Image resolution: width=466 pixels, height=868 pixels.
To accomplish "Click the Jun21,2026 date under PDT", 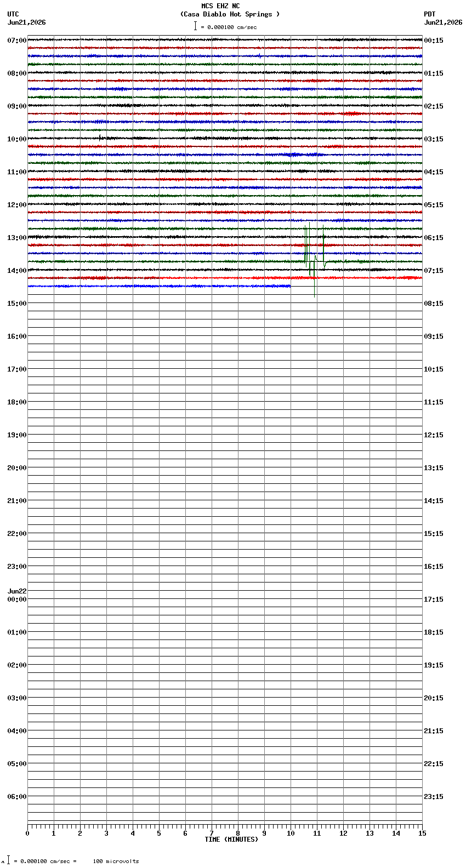I will [x=443, y=22].
